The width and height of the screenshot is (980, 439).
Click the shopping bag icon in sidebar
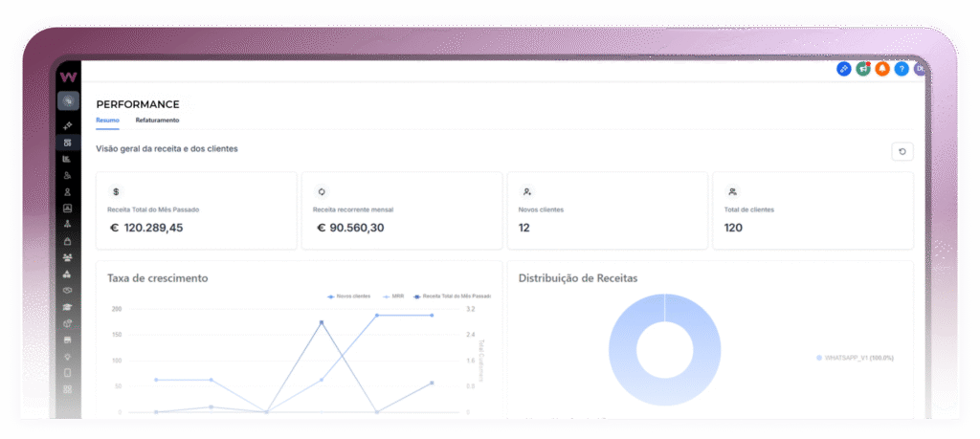click(67, 241)
